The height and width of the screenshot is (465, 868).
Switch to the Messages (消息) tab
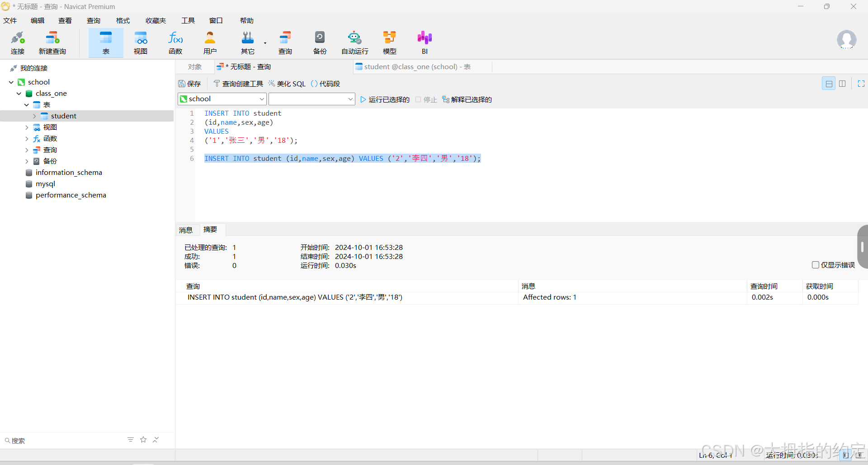coord(186,230)
